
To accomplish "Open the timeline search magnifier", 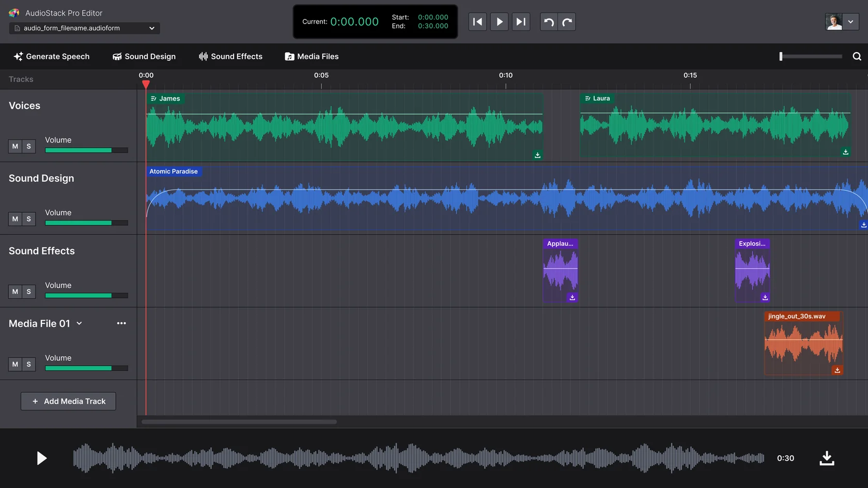I will [x=857, y=56].
